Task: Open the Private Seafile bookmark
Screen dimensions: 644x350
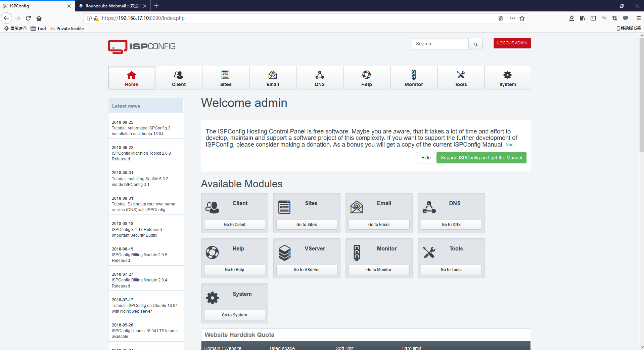Action: [67, 28]
